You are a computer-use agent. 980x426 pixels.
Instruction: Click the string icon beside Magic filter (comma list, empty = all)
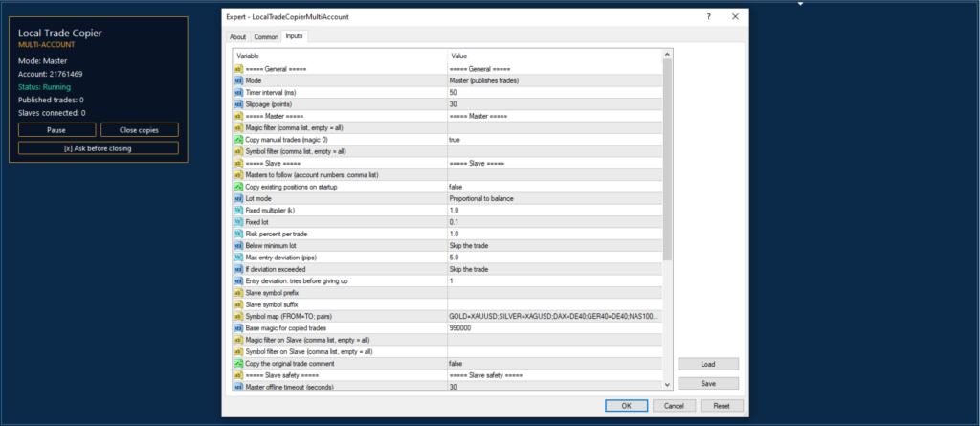[238, 127]
